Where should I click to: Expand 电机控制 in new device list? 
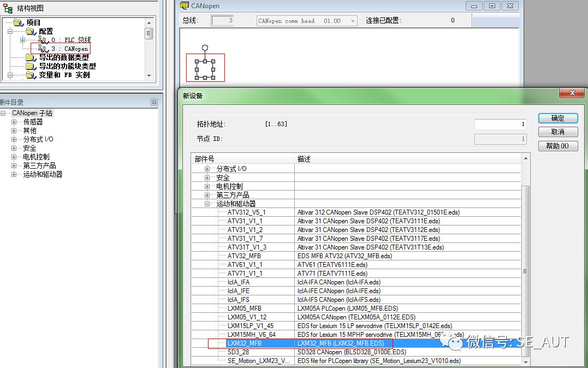click(x=207, y=186)
